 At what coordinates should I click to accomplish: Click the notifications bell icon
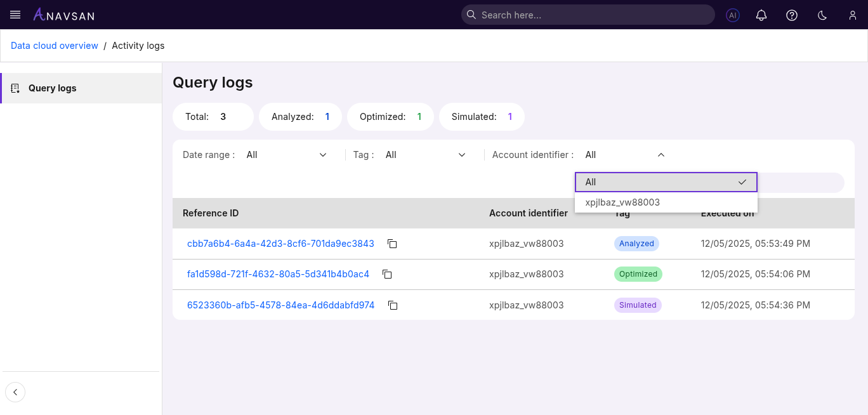[761, 15]
